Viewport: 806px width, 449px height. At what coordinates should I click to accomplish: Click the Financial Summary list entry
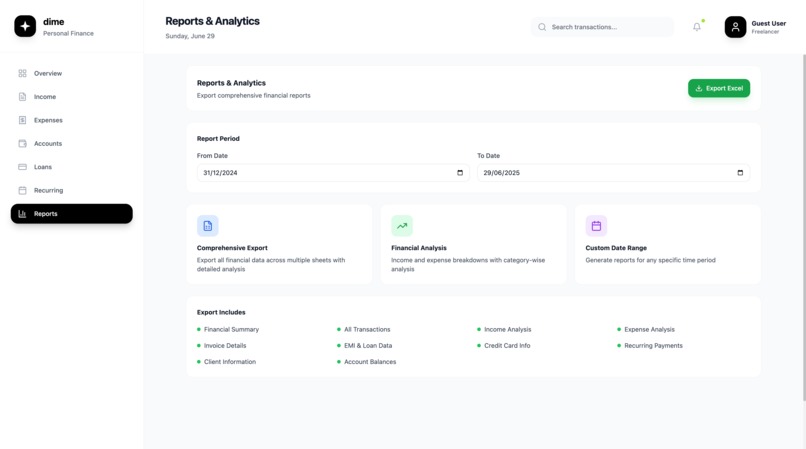click(228, 329)
